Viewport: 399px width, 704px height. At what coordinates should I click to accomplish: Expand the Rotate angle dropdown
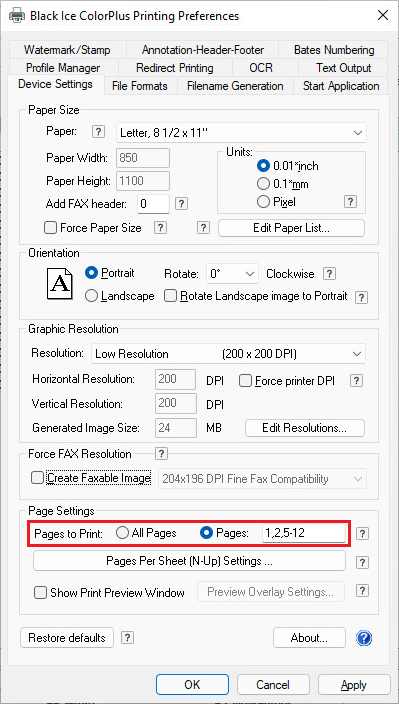click(x=232, y=274)
